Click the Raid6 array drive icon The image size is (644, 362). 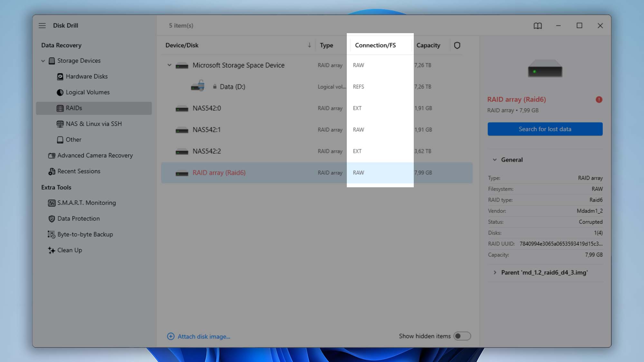(x=182, y=173)
